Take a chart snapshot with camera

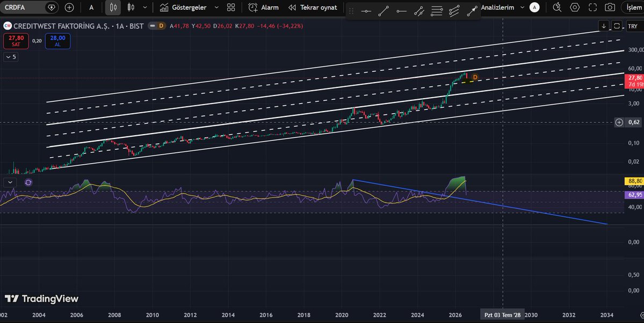(x=610, y=8)
